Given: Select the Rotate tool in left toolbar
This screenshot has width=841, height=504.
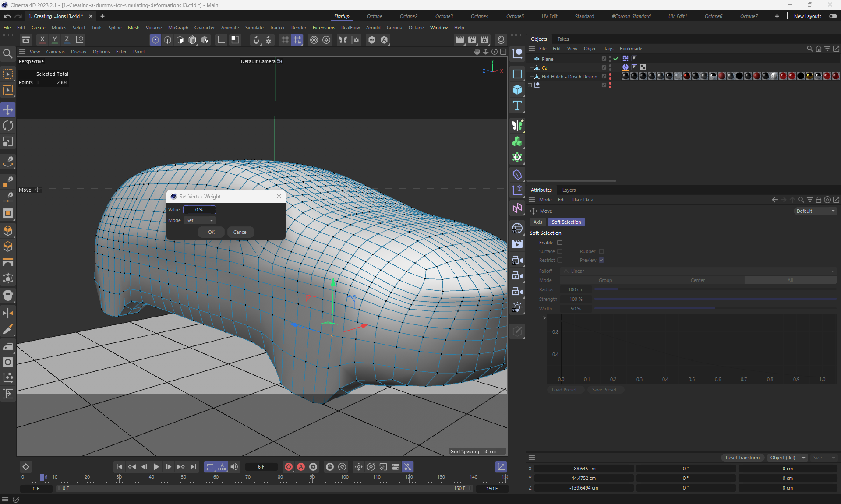Looking at the screenshot, I should point(8,126).
